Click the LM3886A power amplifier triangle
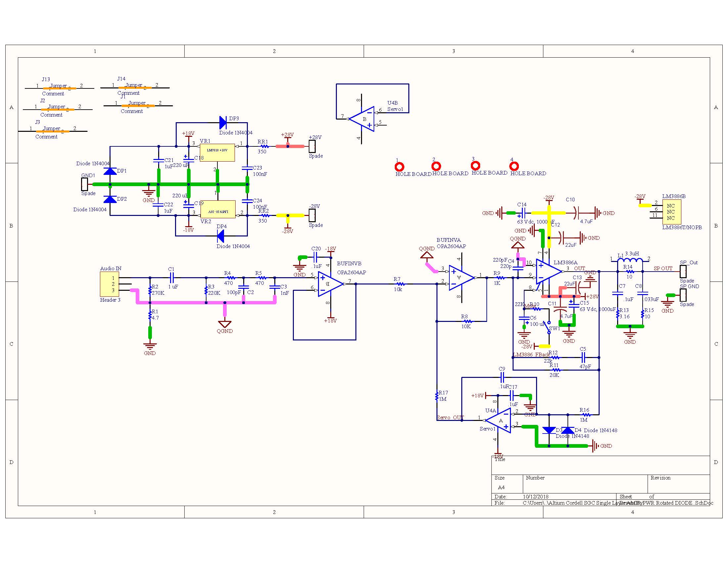The width and height of the screenshot is (728, 563). [x=549, y=272]
